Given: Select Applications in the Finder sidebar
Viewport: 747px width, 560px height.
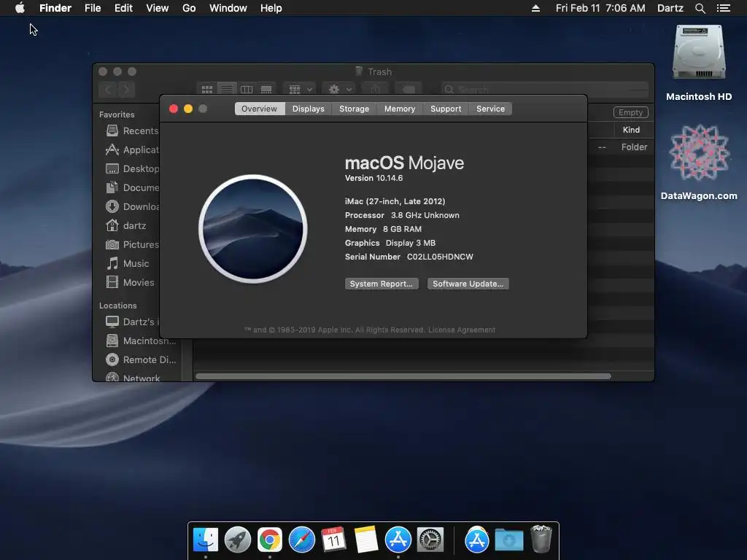Looking at the screenshot, I should point(132,149).
